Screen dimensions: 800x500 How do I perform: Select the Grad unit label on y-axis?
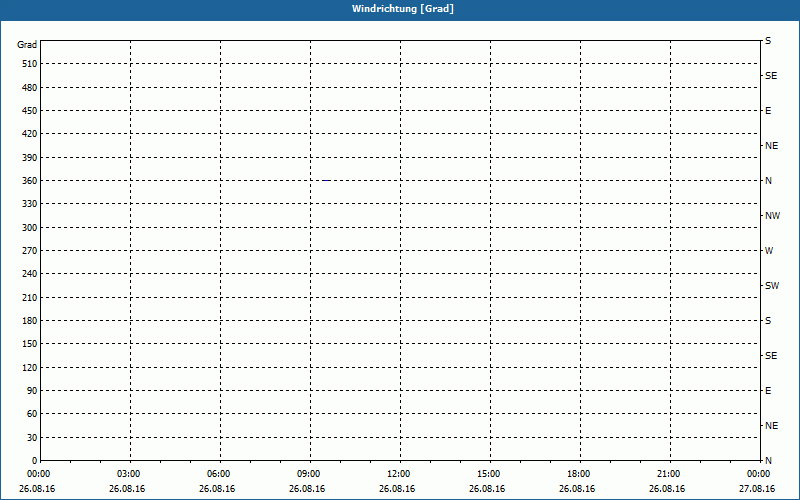pyautogui.click(x=27, y=45)
